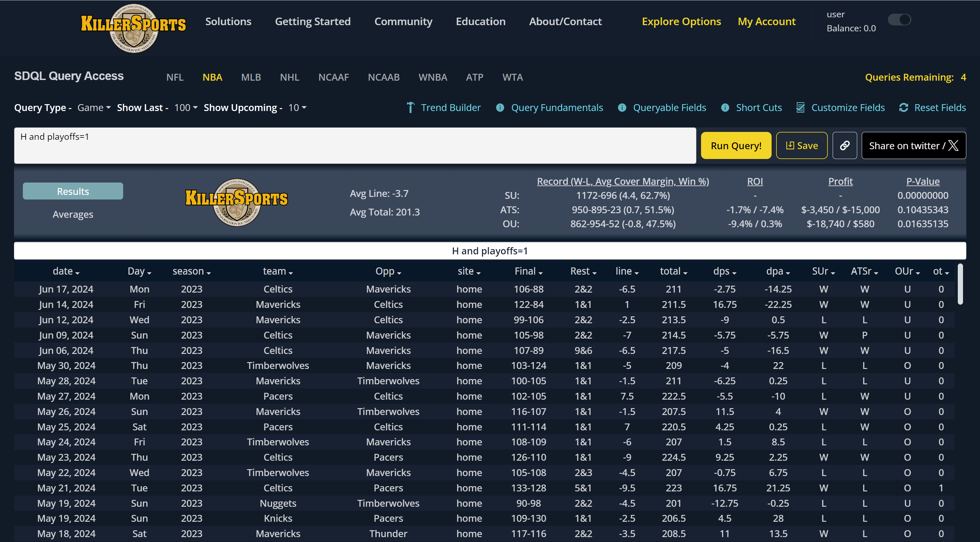Sort by the dps column header
This screenshot has width=980, height=542.
tap(725, 271)
